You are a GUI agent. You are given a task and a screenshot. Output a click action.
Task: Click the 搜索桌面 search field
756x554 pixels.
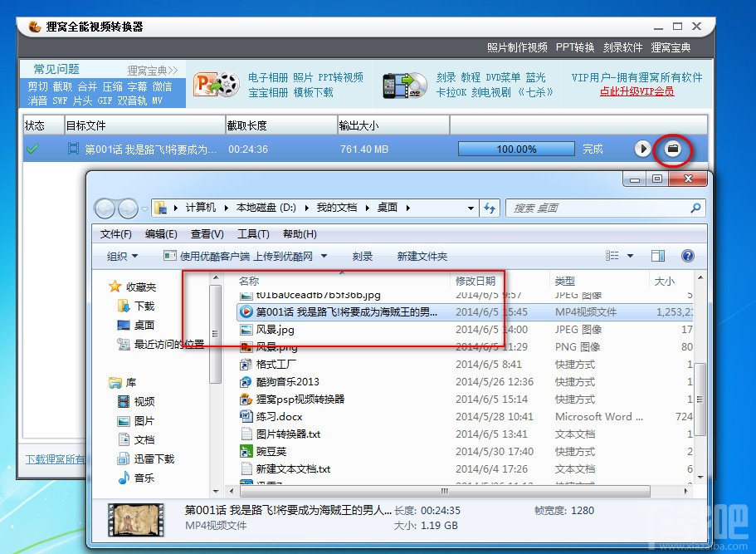[x=606, y=208]
